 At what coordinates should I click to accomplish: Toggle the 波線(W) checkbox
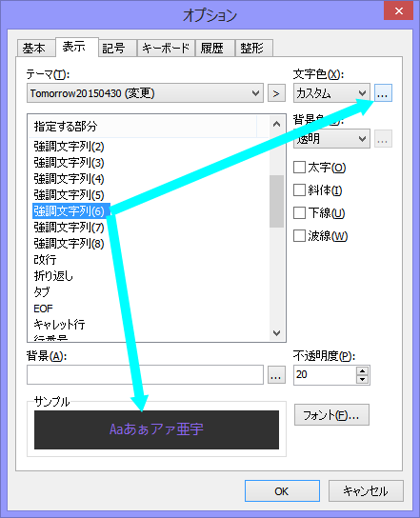click(299, 236)
